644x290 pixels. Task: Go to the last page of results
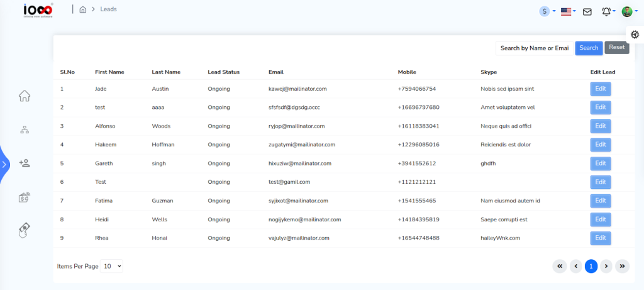coord(622,266)
